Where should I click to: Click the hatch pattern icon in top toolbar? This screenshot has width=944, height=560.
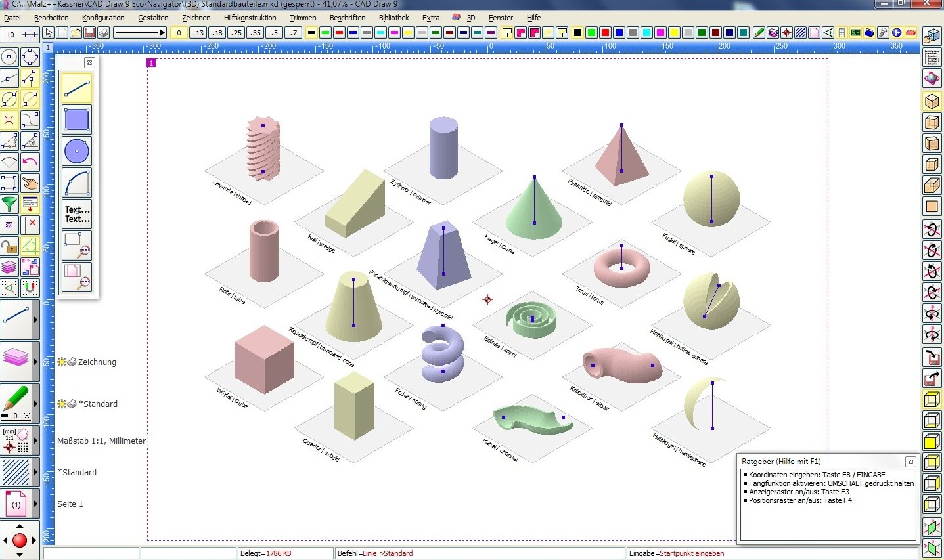801,32
